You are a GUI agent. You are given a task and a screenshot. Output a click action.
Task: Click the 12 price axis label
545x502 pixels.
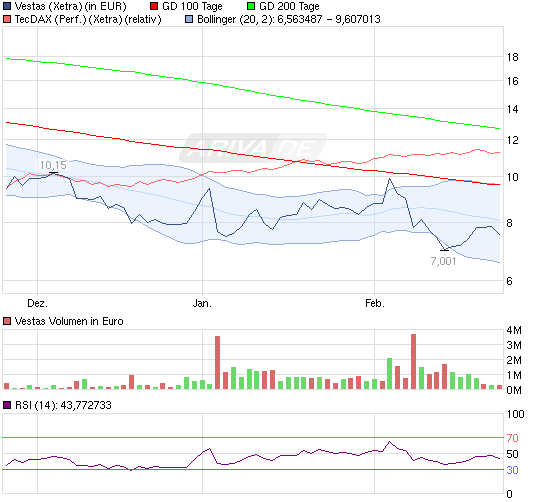click(512, 140)
